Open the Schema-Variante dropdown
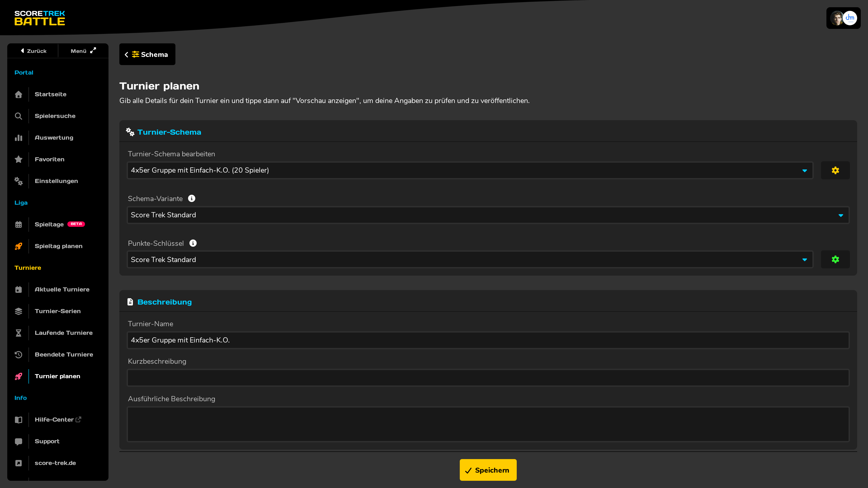 click(488, 215)
